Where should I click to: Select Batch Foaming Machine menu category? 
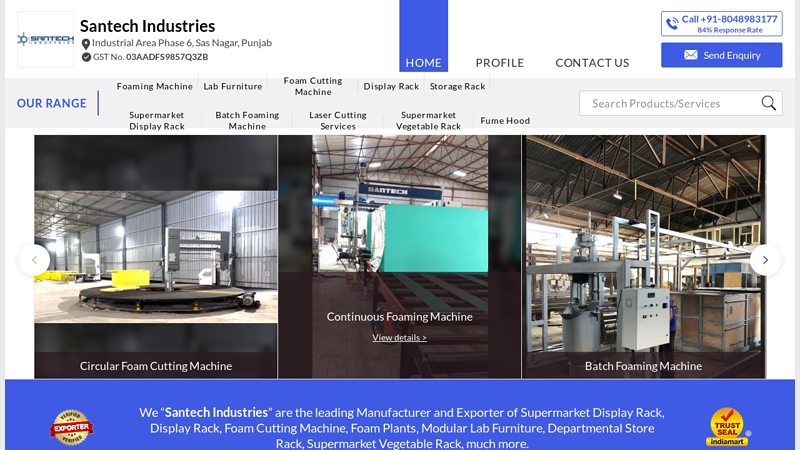[x=247, y=120]
